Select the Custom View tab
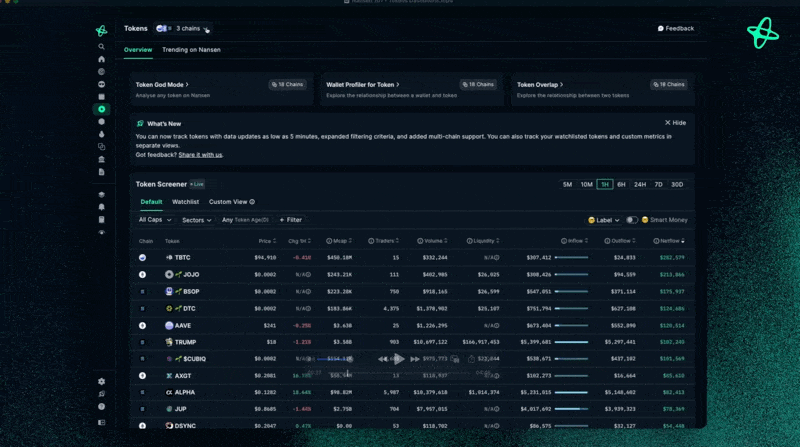This screenshot has height=447, width=800. click(x=228, y=202)
